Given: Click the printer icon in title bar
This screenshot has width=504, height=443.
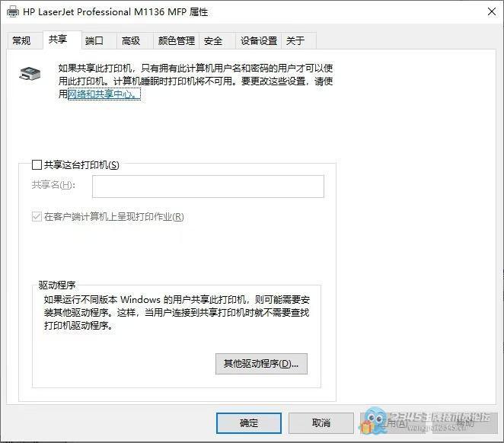Looking at the screenshot, I should [x=13, y=12].
